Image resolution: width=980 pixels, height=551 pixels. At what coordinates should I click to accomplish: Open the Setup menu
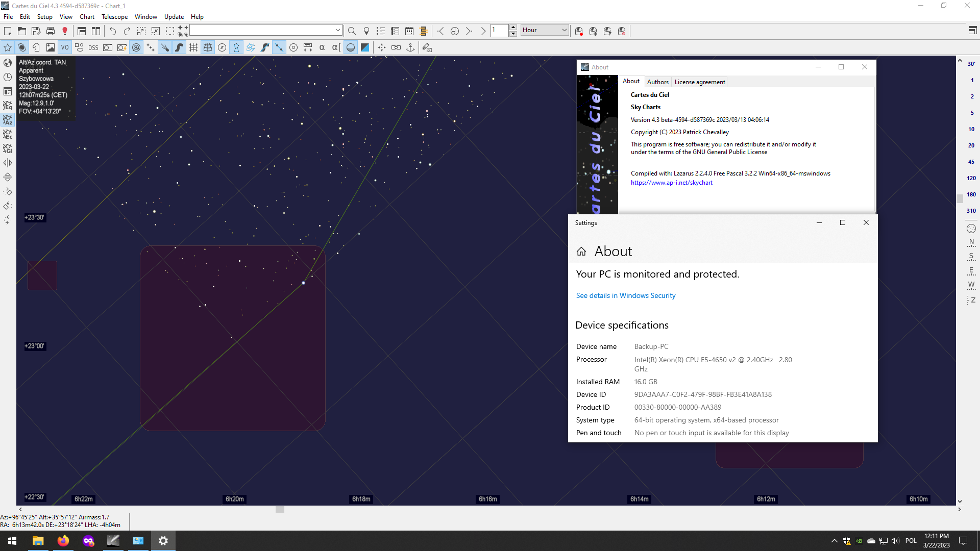pyautogui.click(x=45, y=17)
